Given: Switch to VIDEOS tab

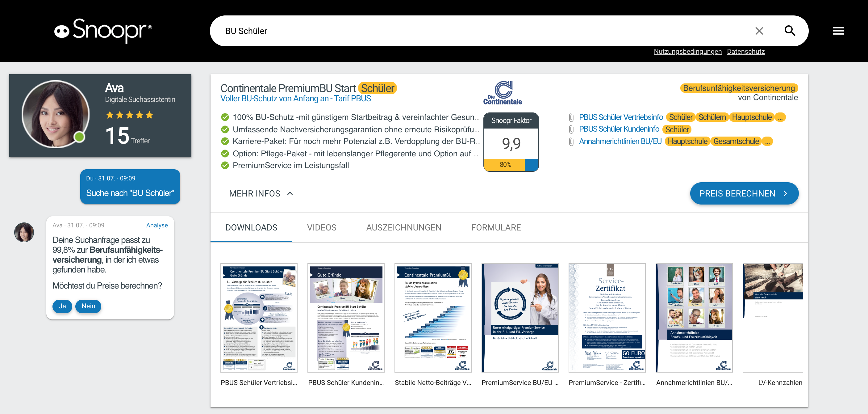Looking at the screenshot, I should (x=321, y=228).
